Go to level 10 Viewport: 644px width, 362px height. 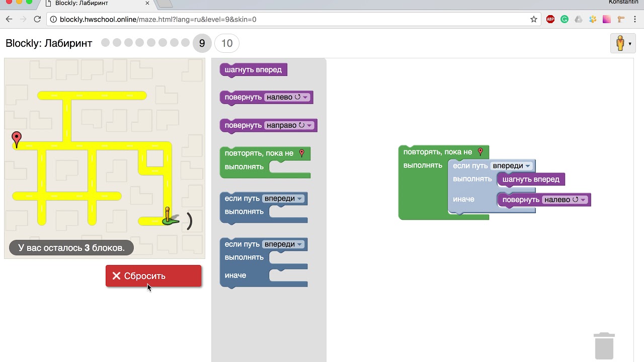[x=227, y=43]
